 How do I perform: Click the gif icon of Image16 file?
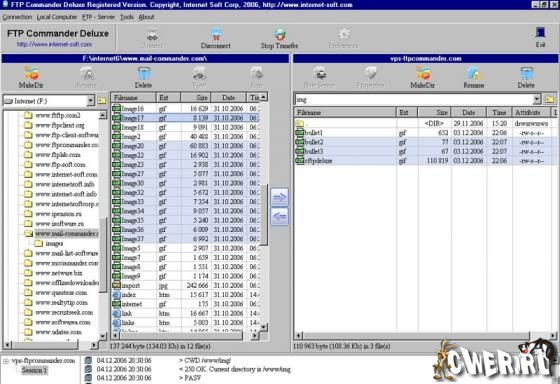tap(116, 108)
